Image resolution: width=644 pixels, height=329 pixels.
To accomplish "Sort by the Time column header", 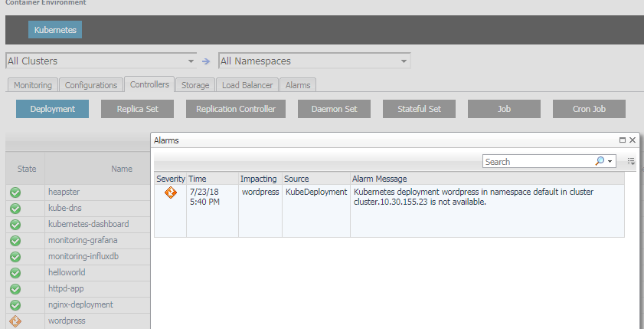I will pos(212,179).
